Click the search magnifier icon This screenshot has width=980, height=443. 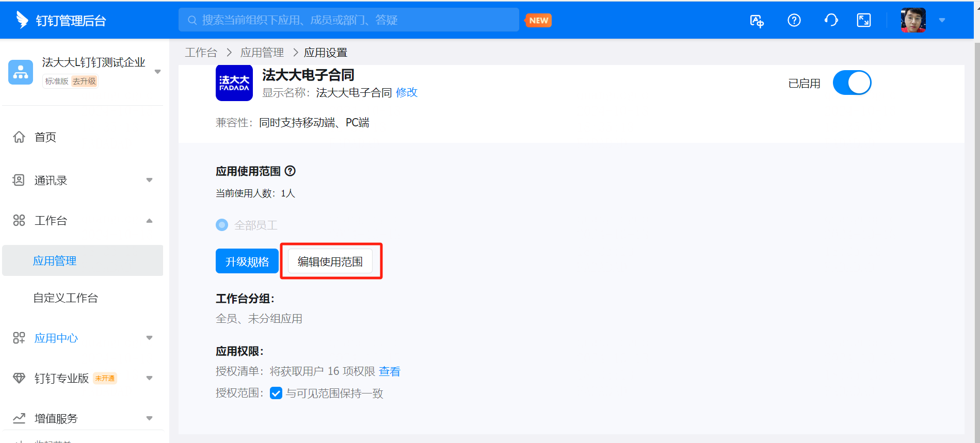(192, 20)
